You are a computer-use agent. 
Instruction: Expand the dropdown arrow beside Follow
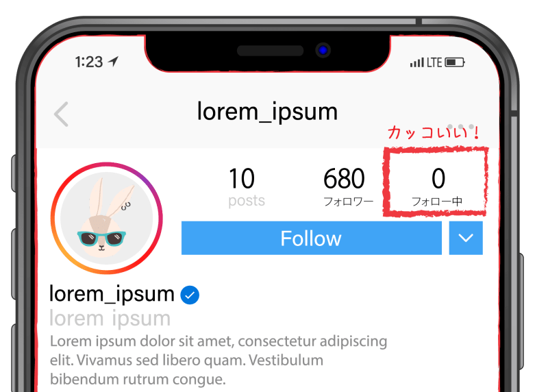pos(466,238)
